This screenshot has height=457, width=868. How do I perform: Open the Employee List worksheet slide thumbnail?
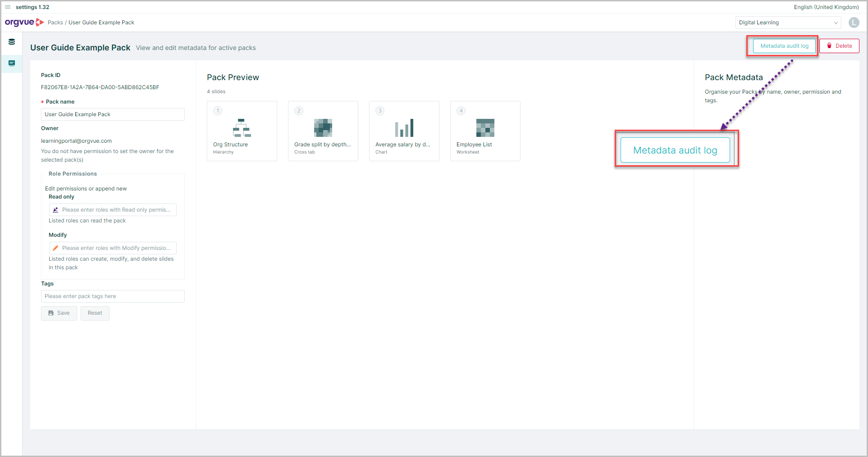pyautogui.click(x=485, y=131)
